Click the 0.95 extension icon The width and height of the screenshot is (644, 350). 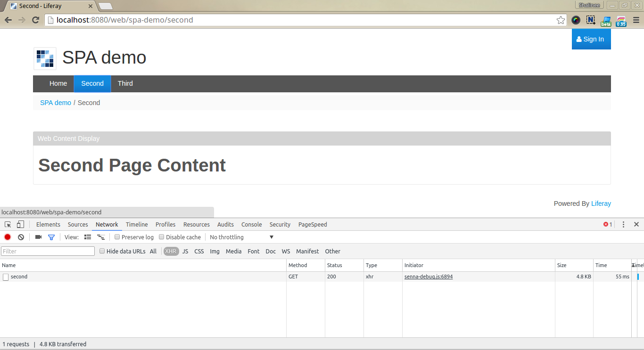621,21
